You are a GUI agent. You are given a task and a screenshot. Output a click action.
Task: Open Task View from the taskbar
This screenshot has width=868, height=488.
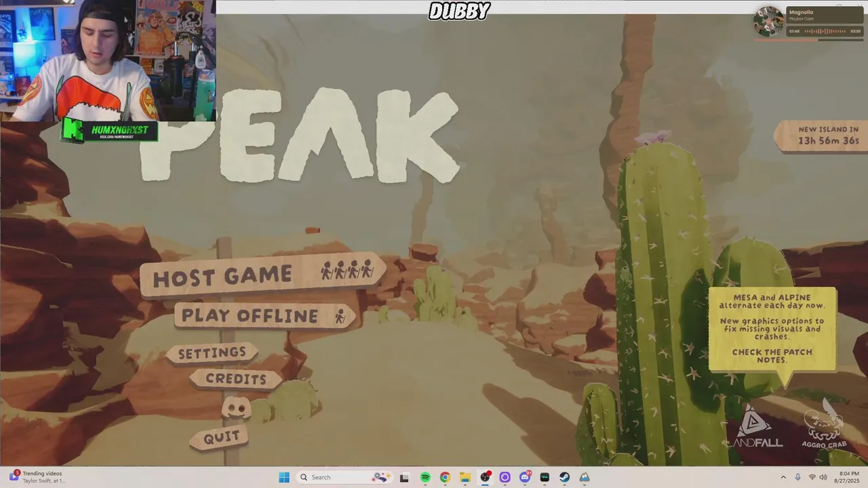click(404, 477)
